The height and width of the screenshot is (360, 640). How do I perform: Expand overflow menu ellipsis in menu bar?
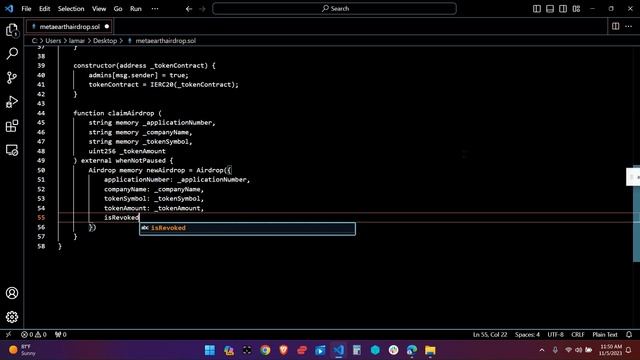155,9
